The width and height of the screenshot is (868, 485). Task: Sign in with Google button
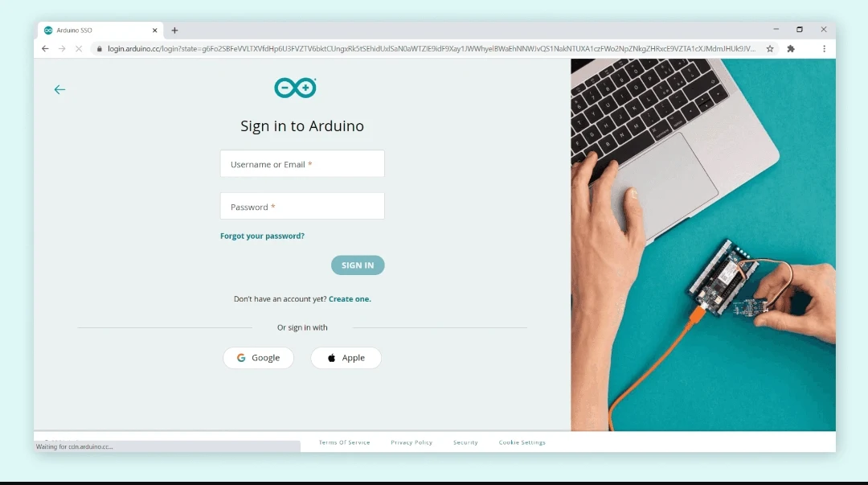259,357
